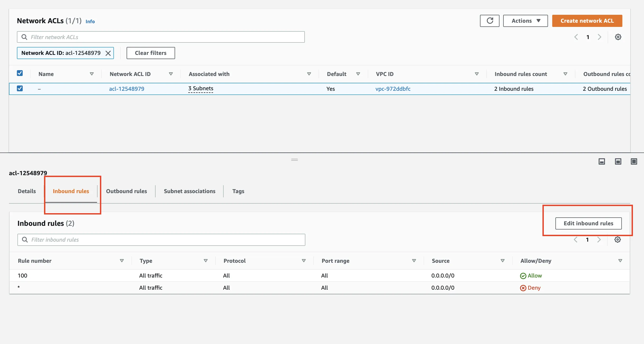The width and height of the screenshot is (644, 344).
Task: Open the vpc-972ddbfc link
Action: point(393,89)
